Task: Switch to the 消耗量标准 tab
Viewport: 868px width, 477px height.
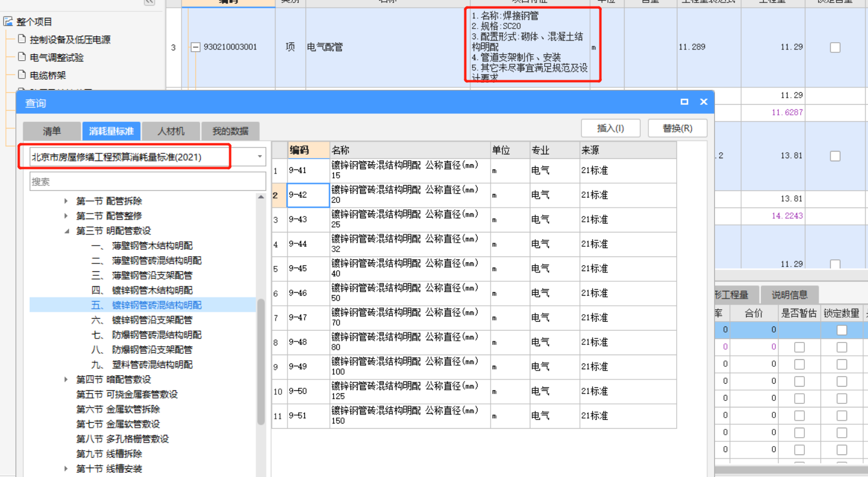Action: (111, 131)
